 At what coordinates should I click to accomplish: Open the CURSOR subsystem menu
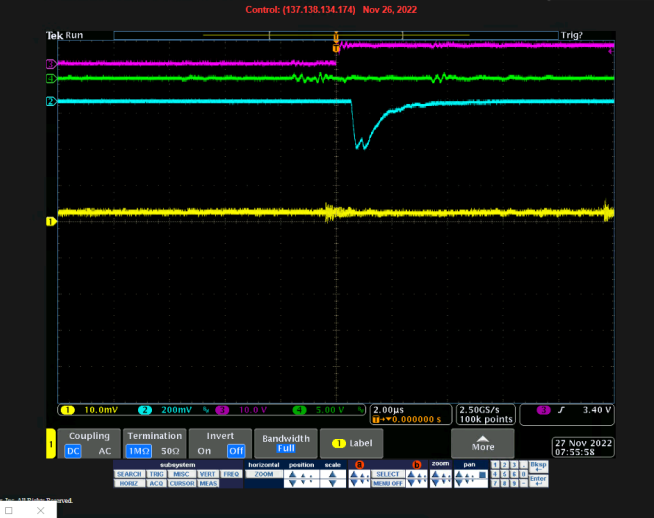coord(181,483)
